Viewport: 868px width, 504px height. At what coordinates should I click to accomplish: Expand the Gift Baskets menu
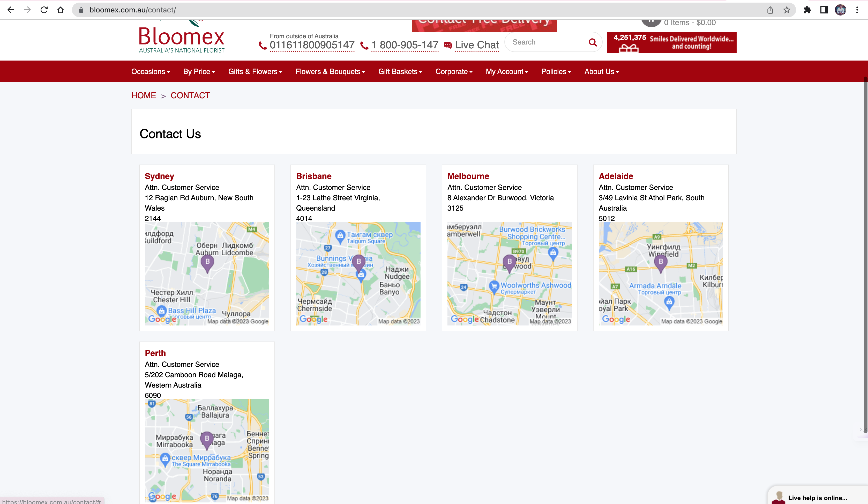click(400, 72)
